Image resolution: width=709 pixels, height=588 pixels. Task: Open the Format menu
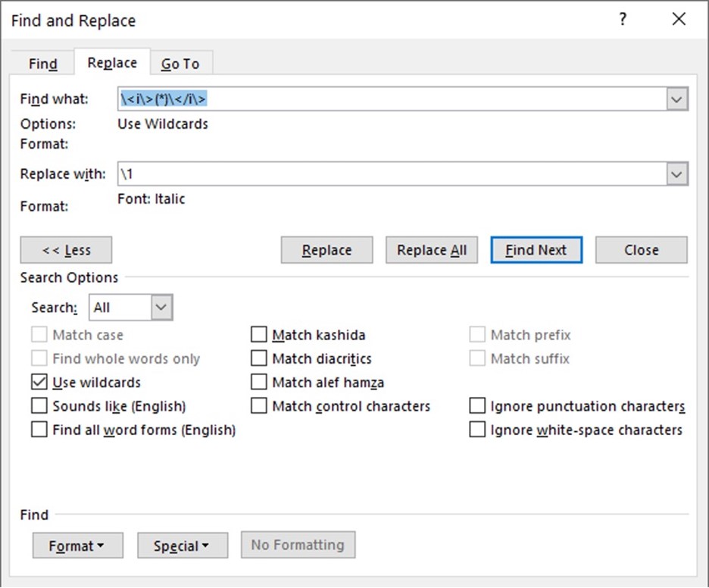coord(77,545)
